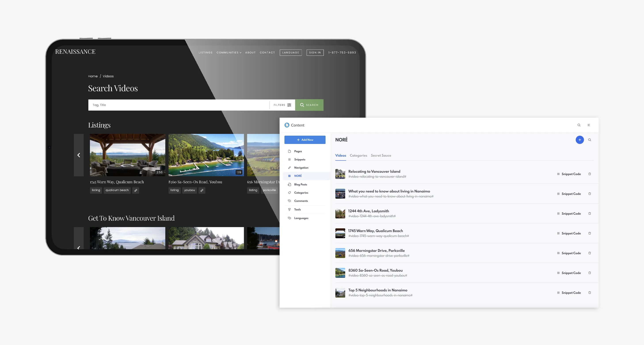Expand the Communities dropdown menu
Image resolution: width=644 pixels, height=345 pixels.
229,53
